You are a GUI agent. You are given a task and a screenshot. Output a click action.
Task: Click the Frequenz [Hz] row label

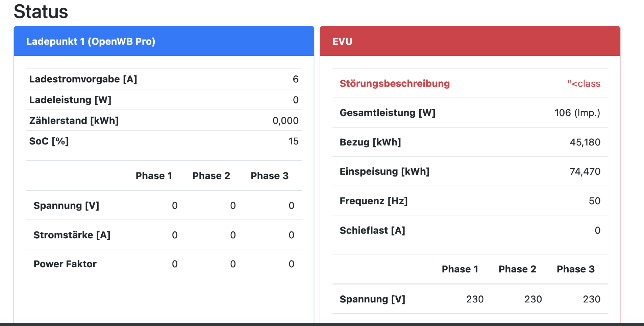[374, 201]
